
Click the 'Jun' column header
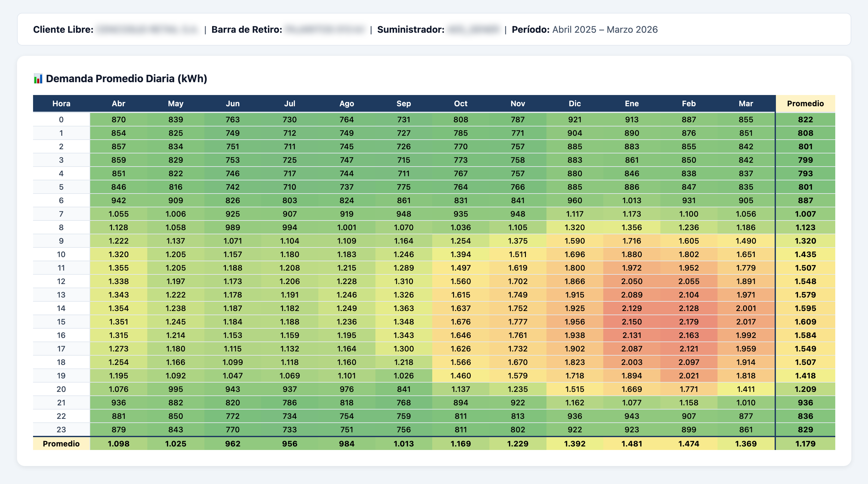tap(233, 103)
